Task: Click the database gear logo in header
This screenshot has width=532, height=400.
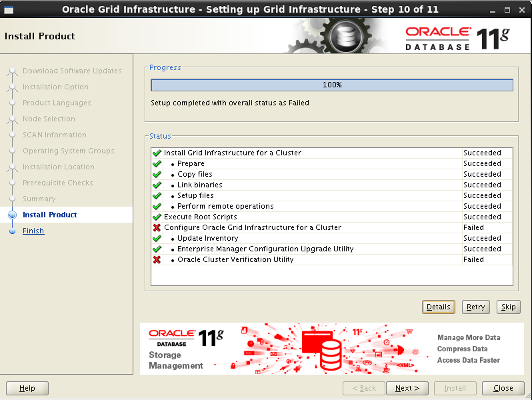Action: [x=347, y=35]
